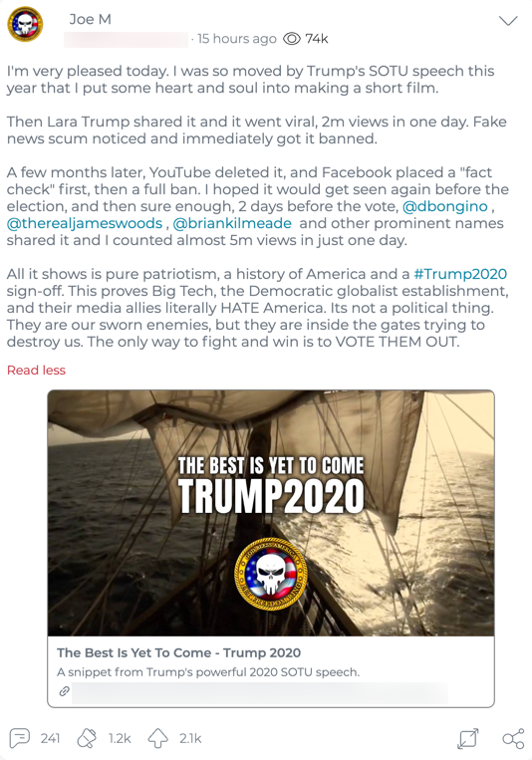Open post in new window icon
Viewport: 532px width, 760px height.
(x=468, y=738)
